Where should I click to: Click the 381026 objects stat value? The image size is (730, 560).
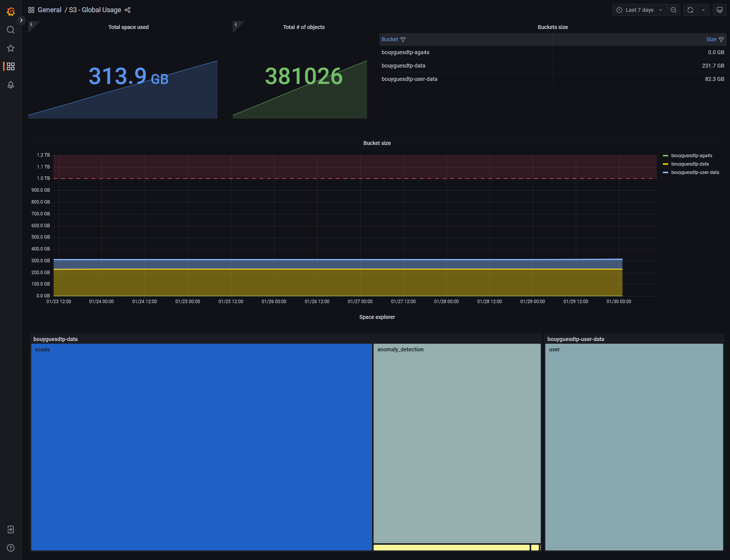pyautogui.click(x=304, y=76)
